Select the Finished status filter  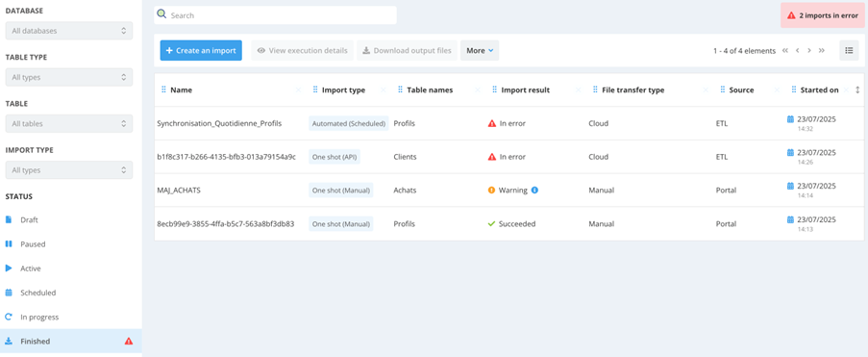[x=71, y=341]
